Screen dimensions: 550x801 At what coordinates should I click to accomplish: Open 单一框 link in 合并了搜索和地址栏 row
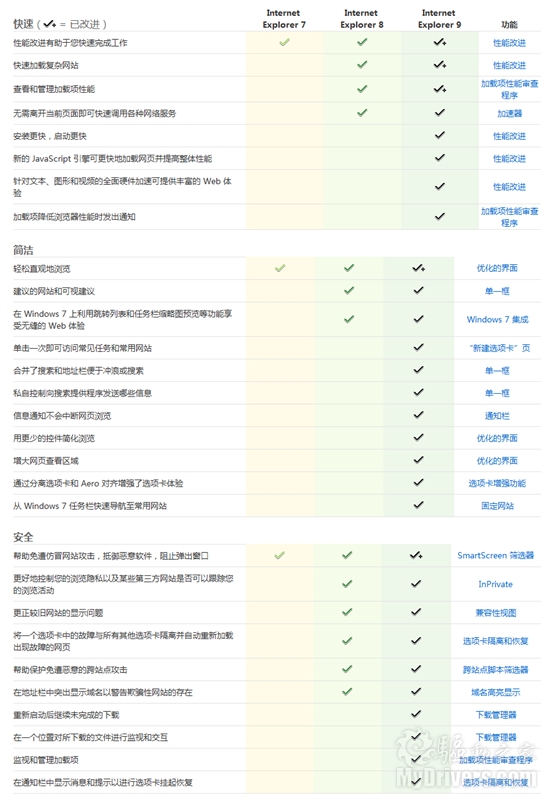(497, 370)
